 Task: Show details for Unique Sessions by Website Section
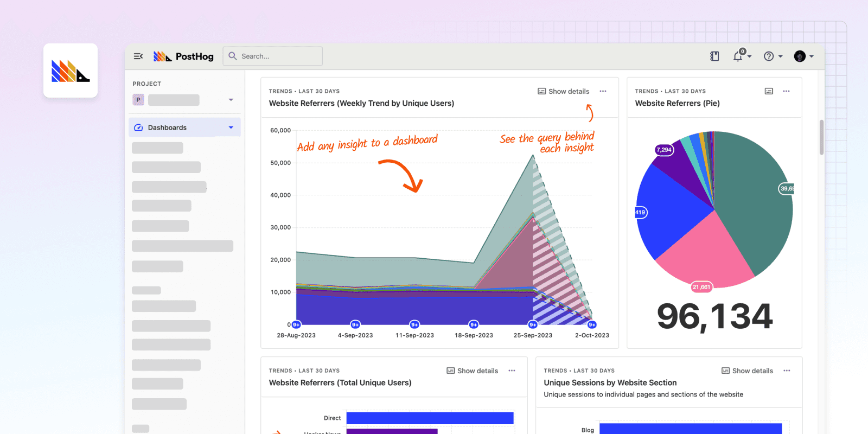click(747, 371)
